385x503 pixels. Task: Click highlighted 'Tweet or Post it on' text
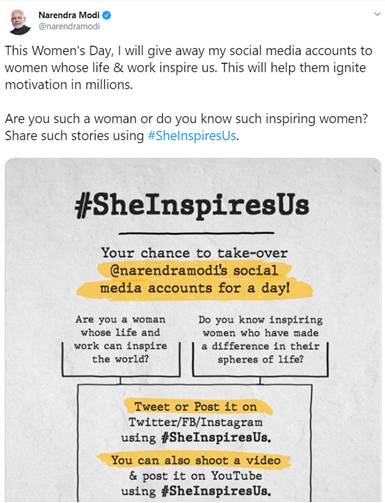(x=196, y=407)
